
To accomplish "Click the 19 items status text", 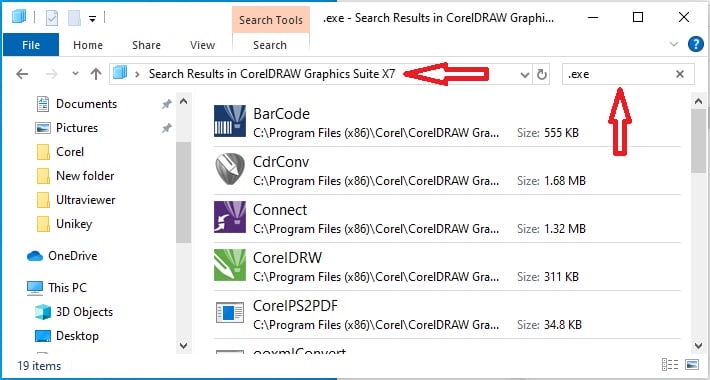I will 39,366.
